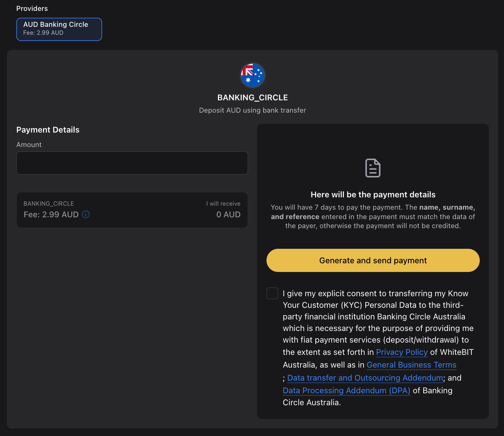
Task: Open the Privacy Policy link
Action: click(x=402, y=352)
